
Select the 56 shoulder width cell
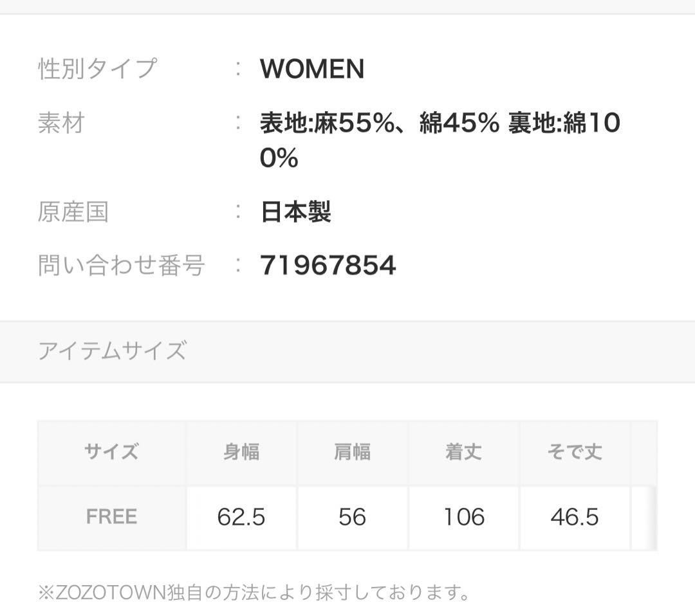point(352,517)
